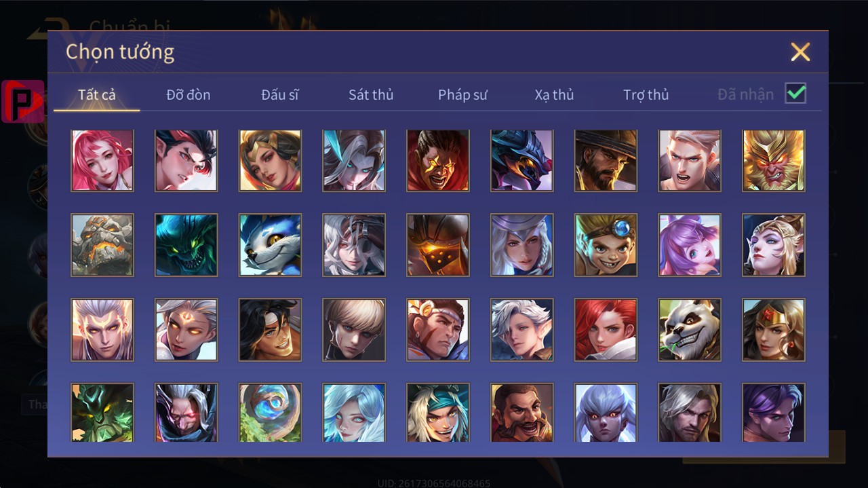Viewport: 868px width, 488px height.
Task: Pick the blue fox hero portrait
Action: pyautogui.click(x=270, y=245)
